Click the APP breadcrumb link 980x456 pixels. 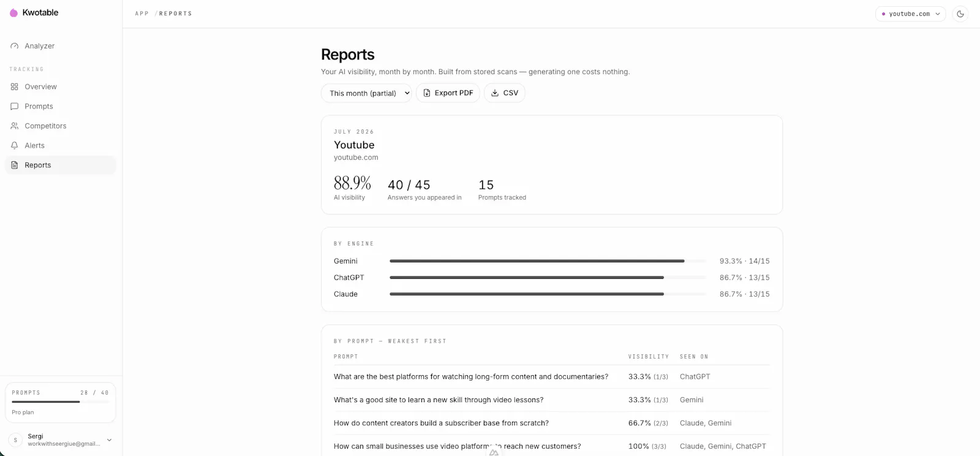tap(142, 13)
